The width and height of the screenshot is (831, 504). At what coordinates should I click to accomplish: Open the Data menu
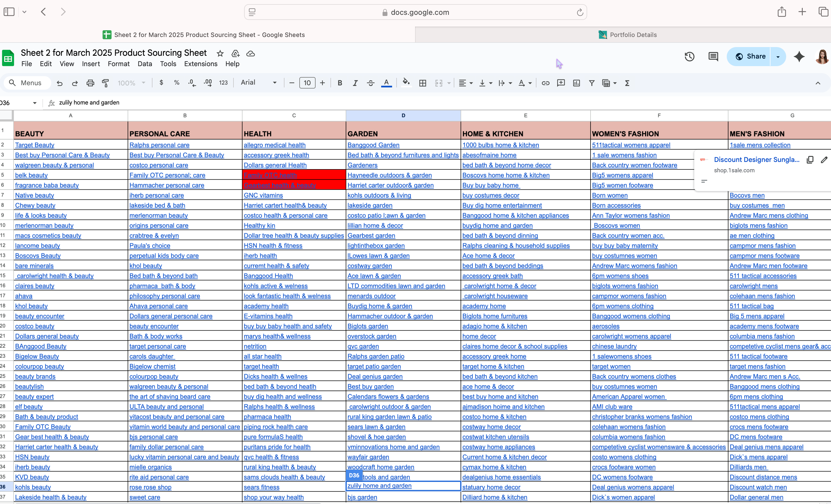coord(145,64)
